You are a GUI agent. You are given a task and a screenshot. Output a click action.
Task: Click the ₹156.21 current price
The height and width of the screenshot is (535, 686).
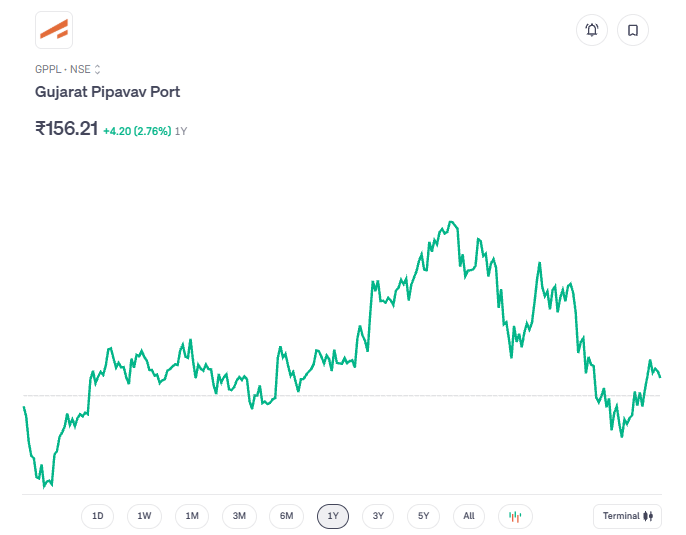(66, 128)
